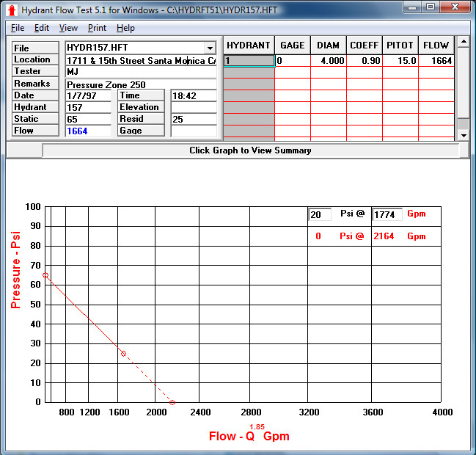Open the View menu
Image resolution: width=476 pixels, height=455 pixels.
68,28
